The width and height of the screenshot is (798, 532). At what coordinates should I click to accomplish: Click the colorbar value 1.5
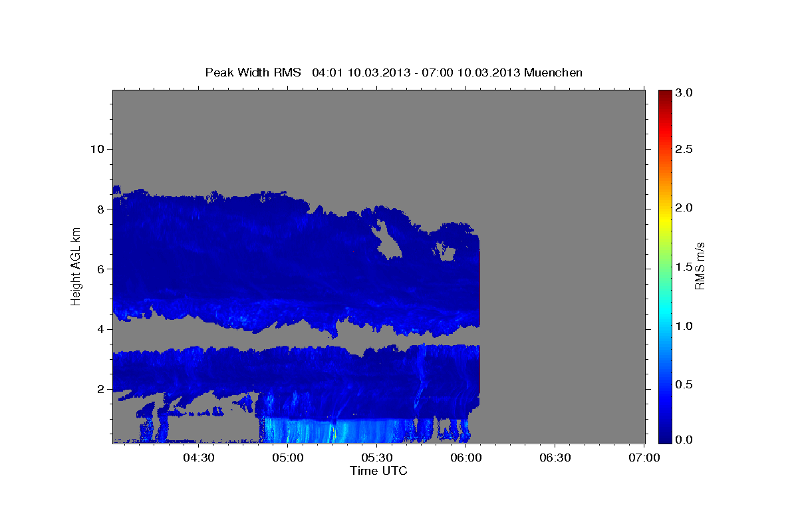tap(684, 267)
